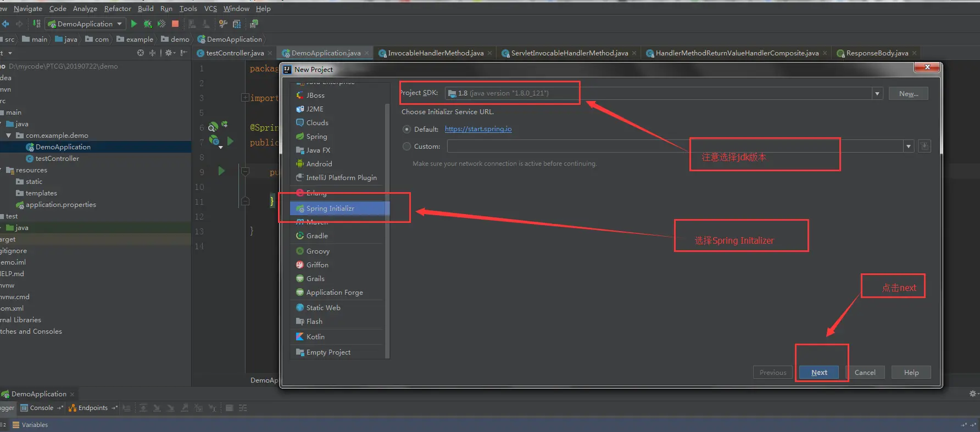Image resolution: width=980 pixels, height=432 pixels.
Task: Open the Refactor menu
Action: click(118, 8)
